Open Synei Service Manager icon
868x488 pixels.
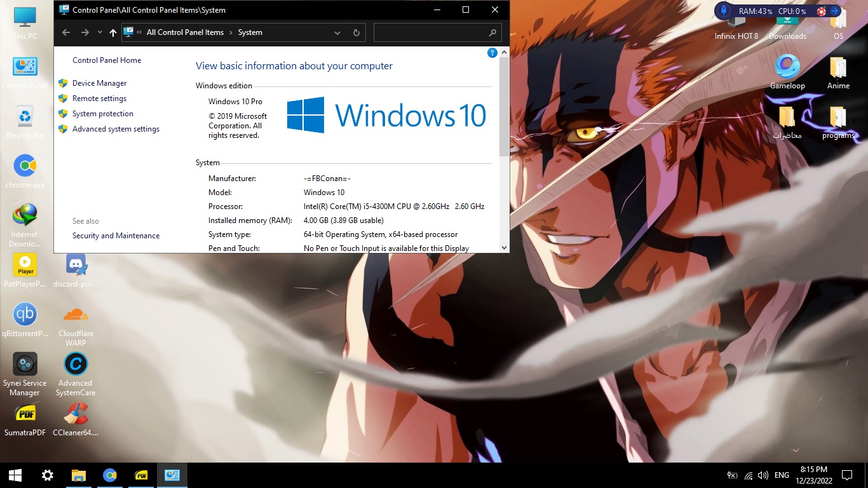coord(25,374)
